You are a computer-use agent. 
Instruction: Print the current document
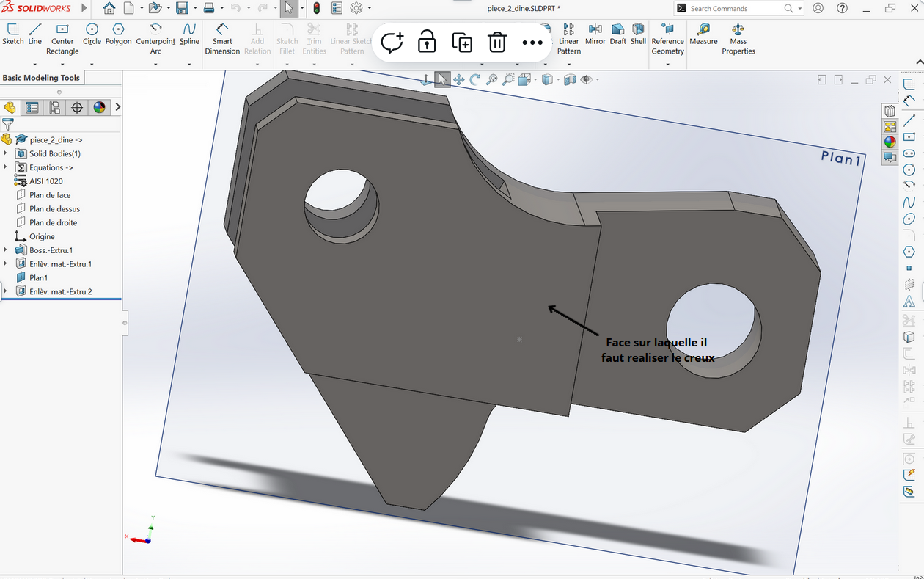click(208, 8)
